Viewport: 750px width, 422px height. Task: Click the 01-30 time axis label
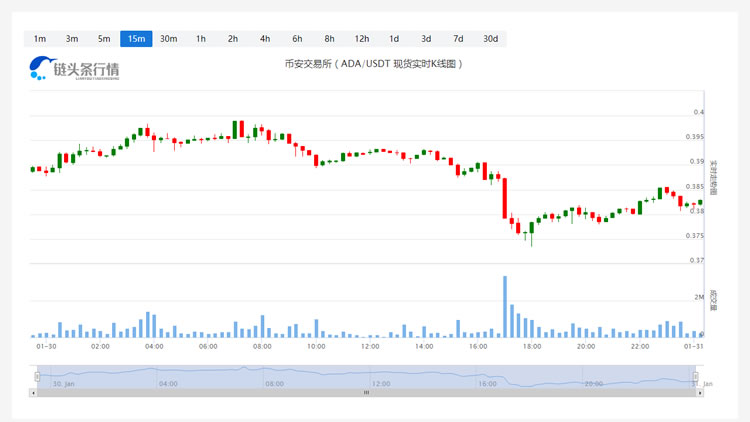(x=46, y=346)
